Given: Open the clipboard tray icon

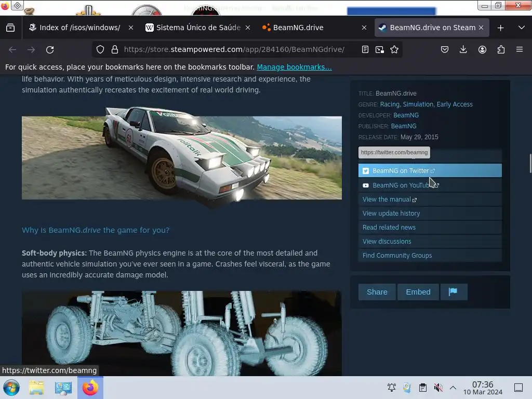Looking at the screenshot, I should coord(422,388).
